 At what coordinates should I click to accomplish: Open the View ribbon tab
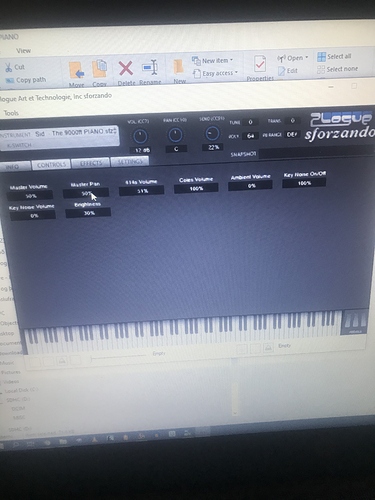click(23, 51)
